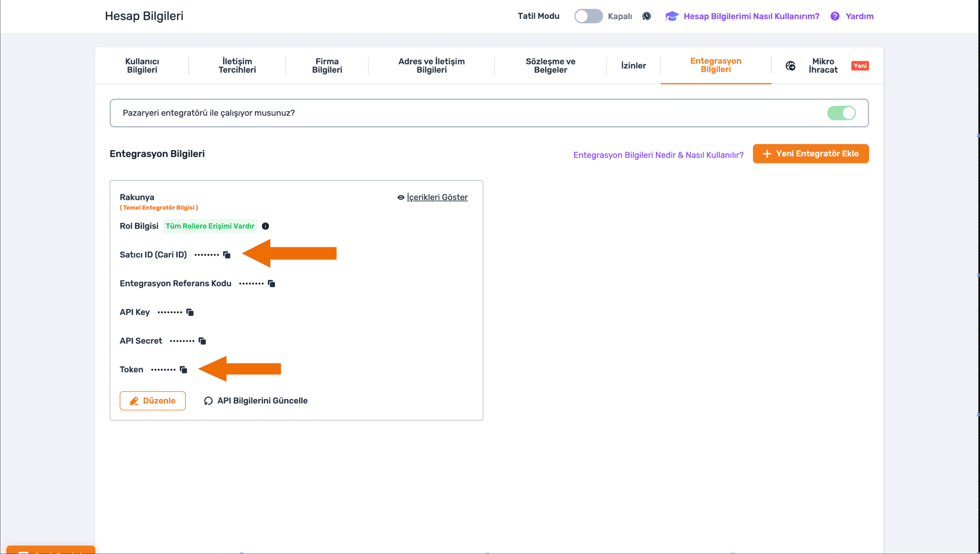The height and width of the screenshot is (554, 980).
Task: Go to the İzinler tab
Action: point(633,65)
